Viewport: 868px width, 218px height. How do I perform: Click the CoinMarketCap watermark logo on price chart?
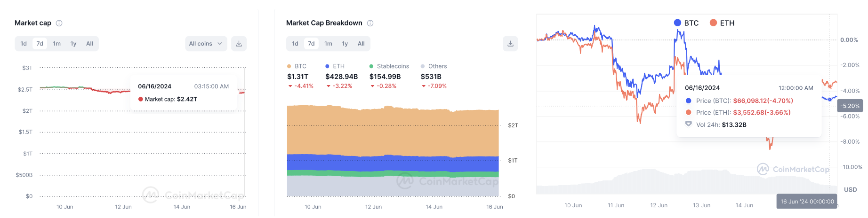click(793, 169)
